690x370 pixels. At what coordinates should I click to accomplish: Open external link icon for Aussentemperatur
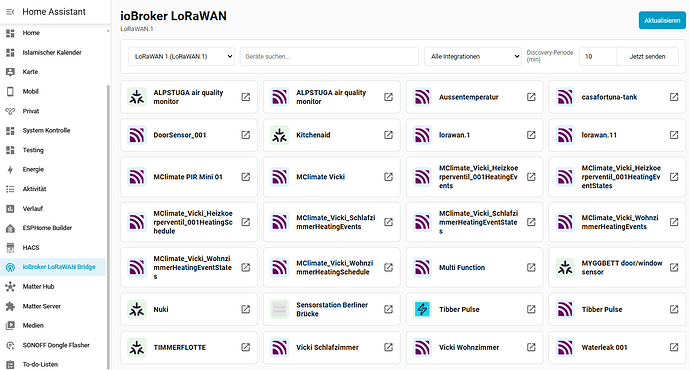click(x=531, y=97)
